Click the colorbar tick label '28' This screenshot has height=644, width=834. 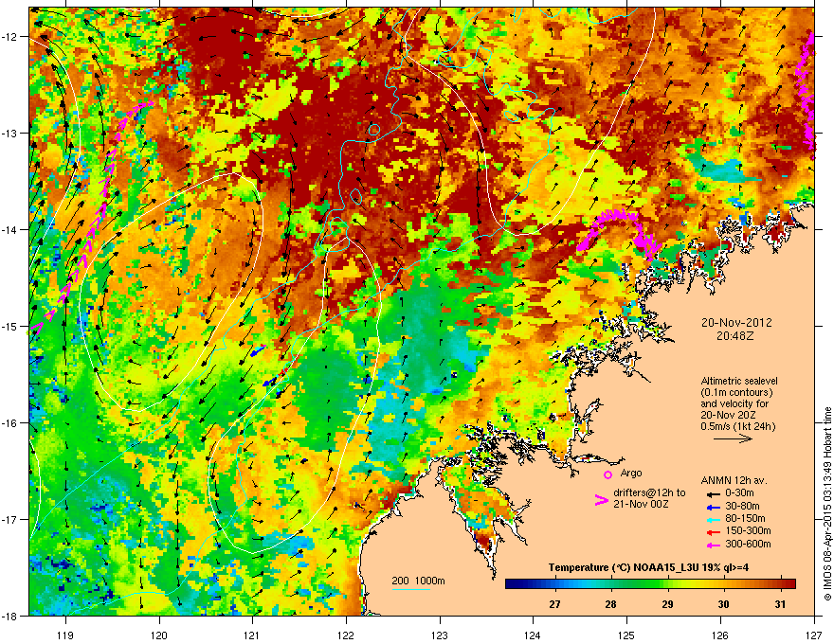click(610, 604)
